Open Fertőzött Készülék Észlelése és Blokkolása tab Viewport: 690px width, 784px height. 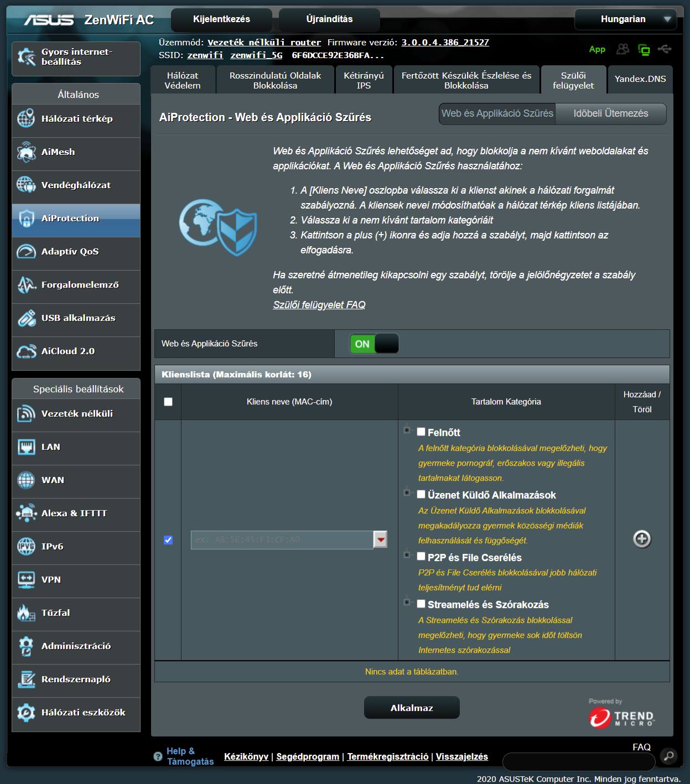466,80
